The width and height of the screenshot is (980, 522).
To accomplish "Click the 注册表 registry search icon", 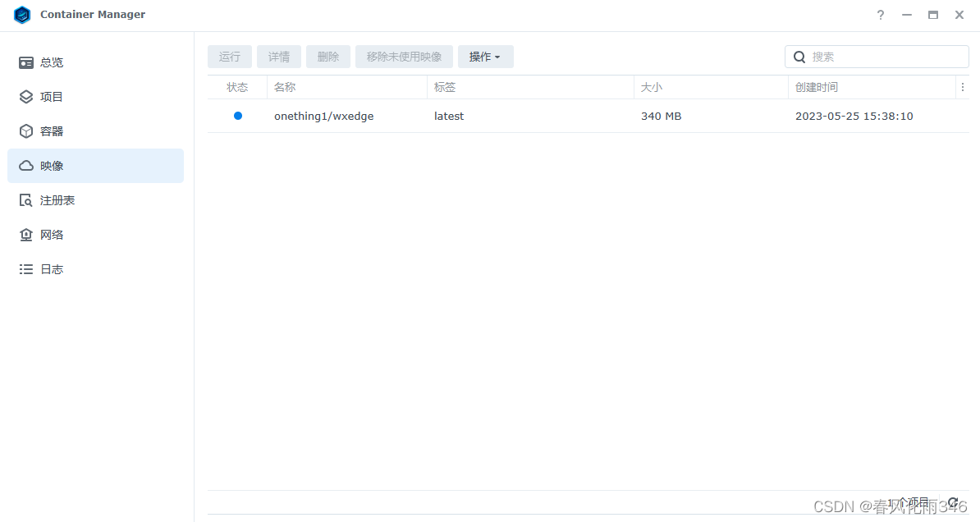I will [x=26, y=200].
